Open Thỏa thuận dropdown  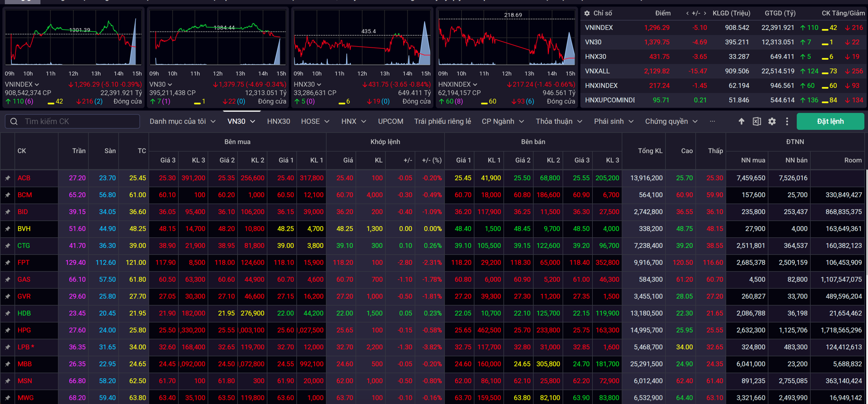[559, 121]
